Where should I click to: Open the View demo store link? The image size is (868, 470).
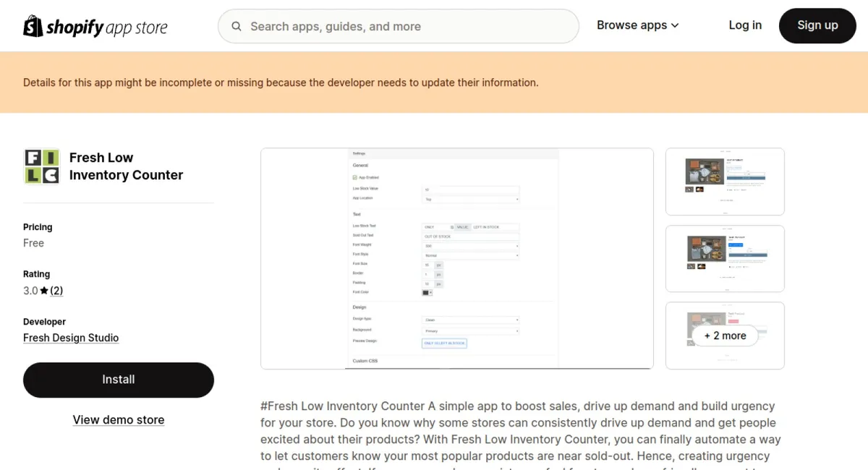point(119,420)
